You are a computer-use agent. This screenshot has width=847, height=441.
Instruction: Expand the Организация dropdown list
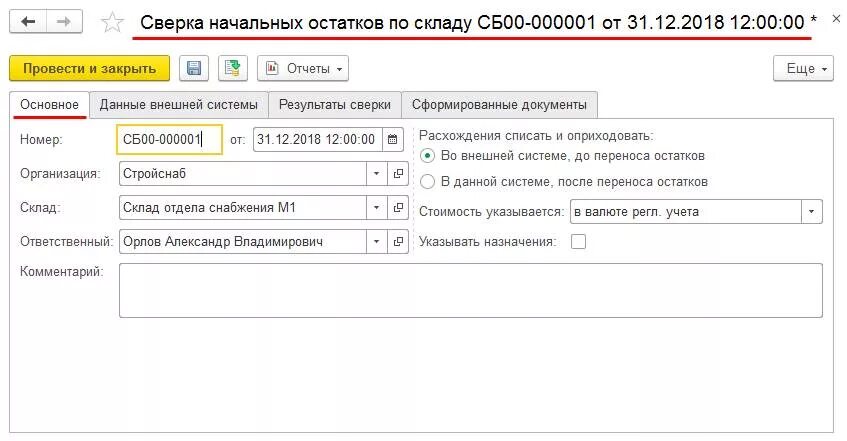377,173
